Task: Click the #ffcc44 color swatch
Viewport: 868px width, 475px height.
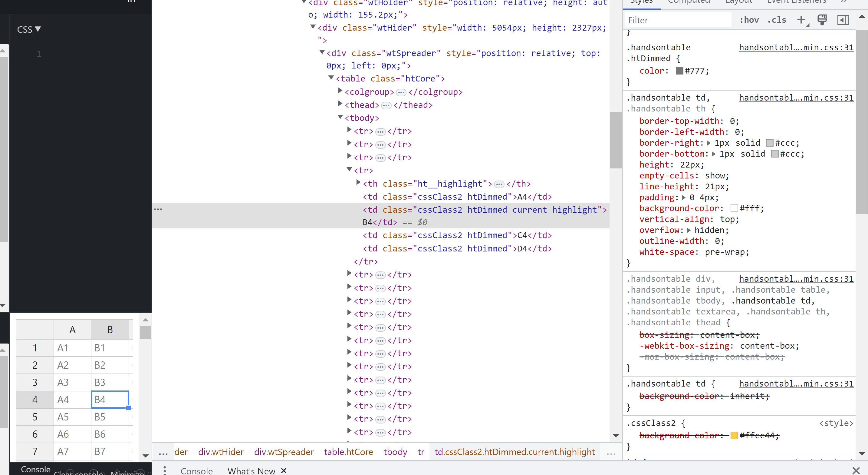Action: tap(734, 436)
